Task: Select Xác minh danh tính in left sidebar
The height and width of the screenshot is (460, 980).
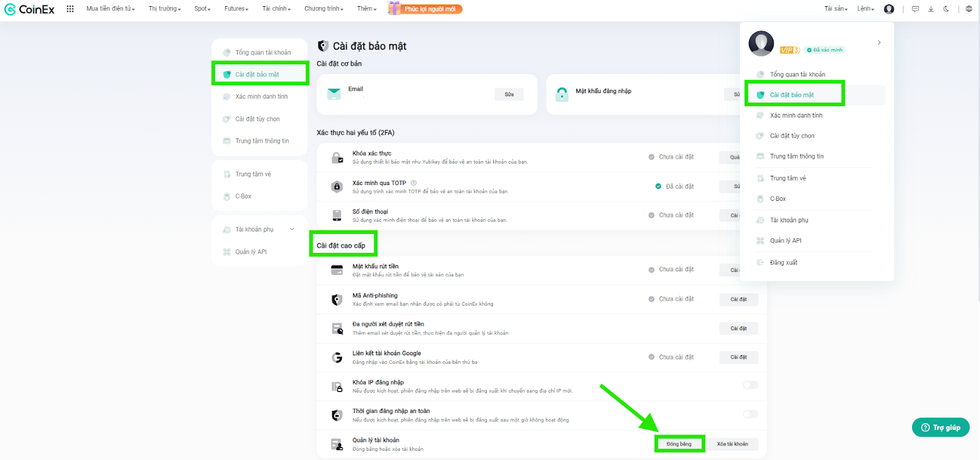Action: (x=261, y=97)
